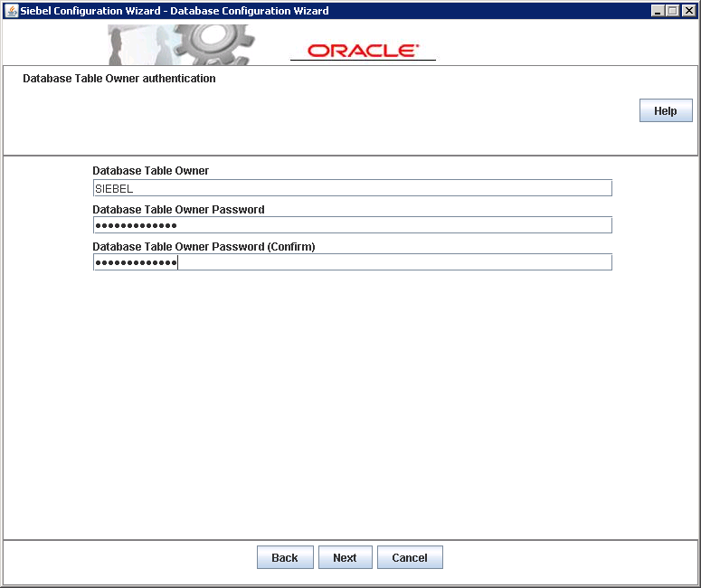Focus the Database Table Owner field
Image resolution: width=701 pixels, height=588 pixels.
pos(352,188)
